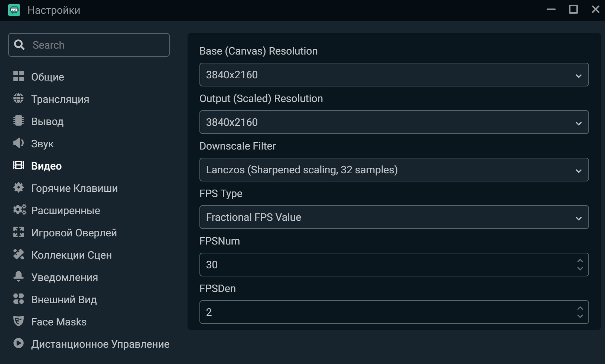Open the Уведомления bell icon

tap(19, 276)
